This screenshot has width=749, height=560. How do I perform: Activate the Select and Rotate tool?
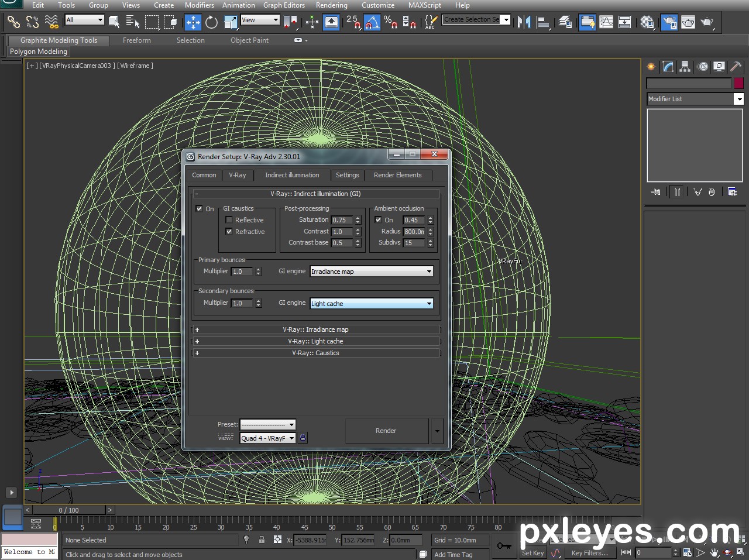click(211, 22)
